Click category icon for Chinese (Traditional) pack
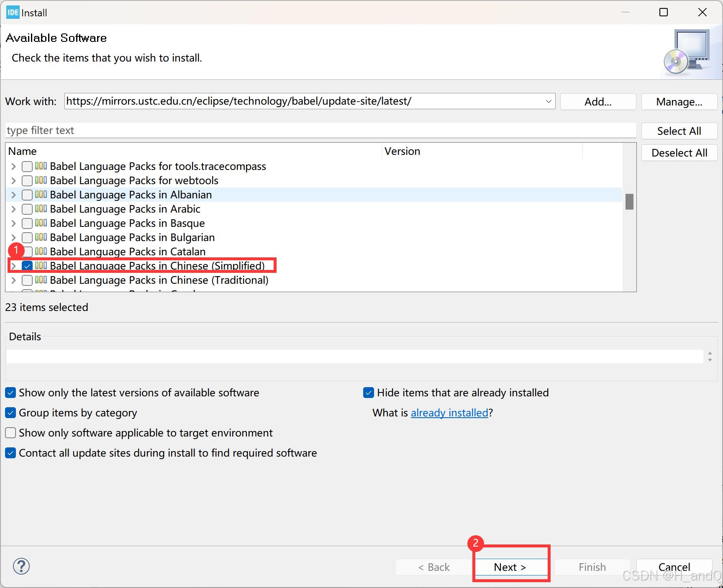 click(x=41, y=280)
